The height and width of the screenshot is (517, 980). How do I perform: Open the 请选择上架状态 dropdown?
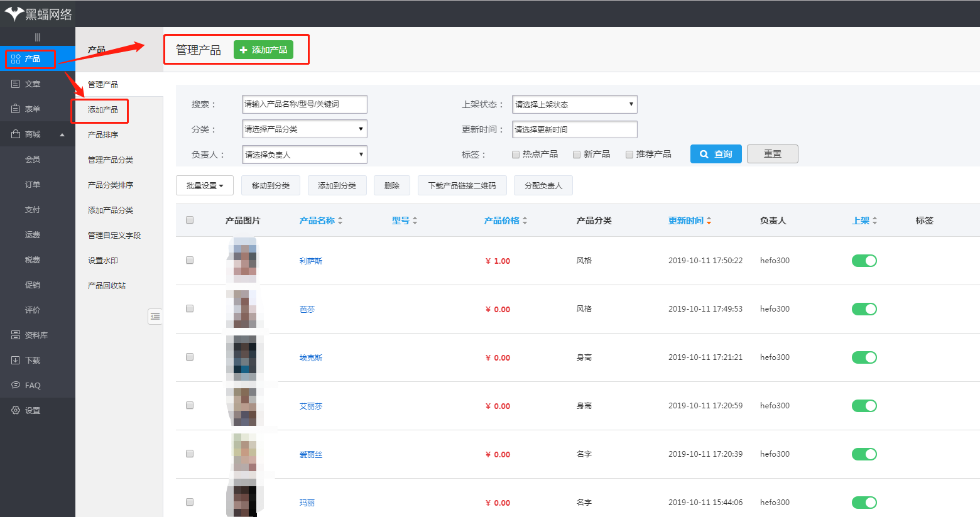point(574,104)
